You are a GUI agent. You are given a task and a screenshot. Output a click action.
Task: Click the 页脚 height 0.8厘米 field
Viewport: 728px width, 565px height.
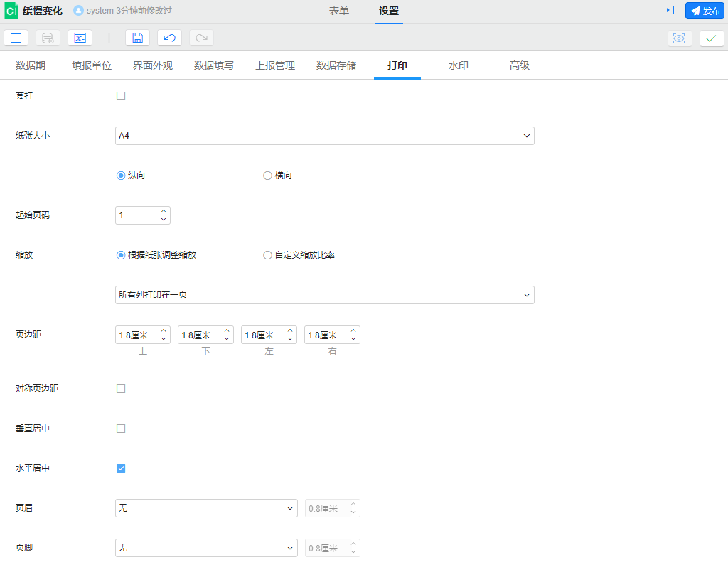click(332, 548)
